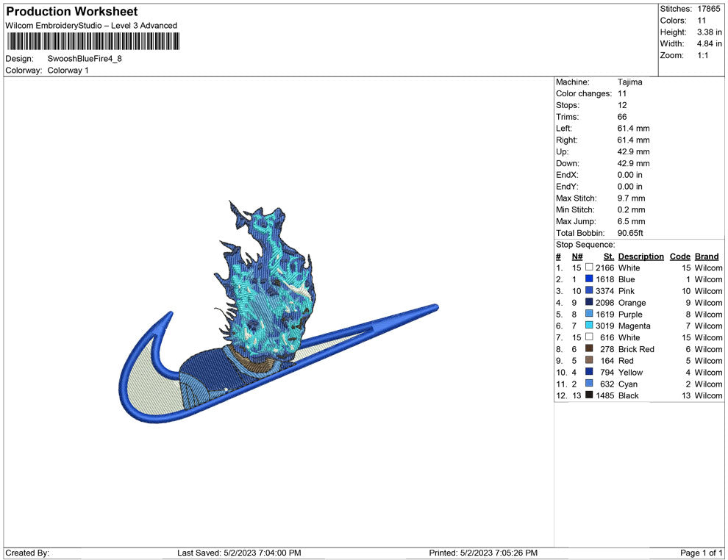
Task: Select the Max Jump value 6.5 mm
Action: pos(631,221)
